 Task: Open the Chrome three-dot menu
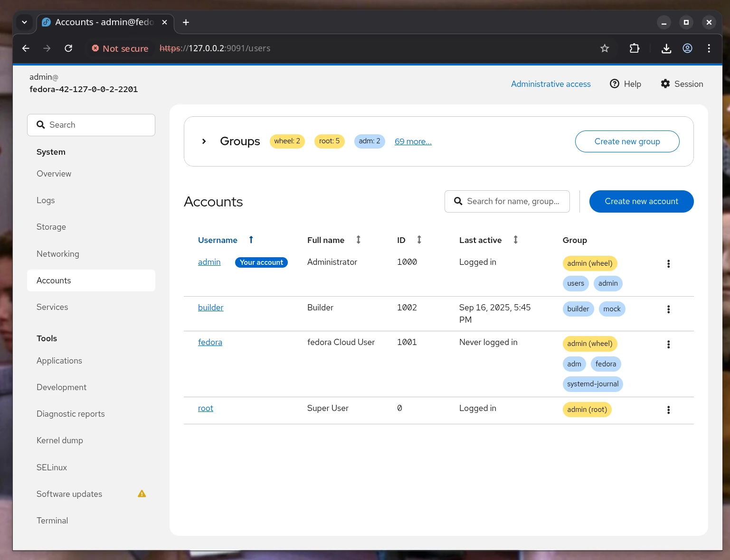pyautogui.click(x=709, y=48)
